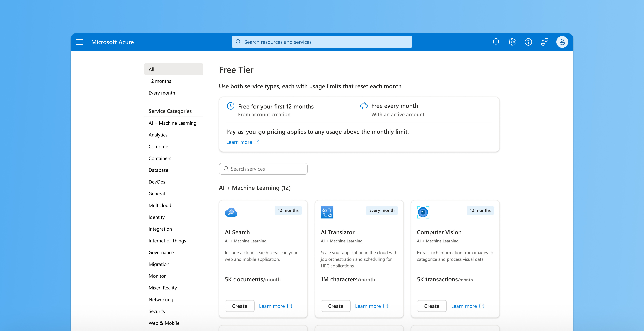
Task: Open Learn more for Computer Vision
Action: tap(468, 306)
